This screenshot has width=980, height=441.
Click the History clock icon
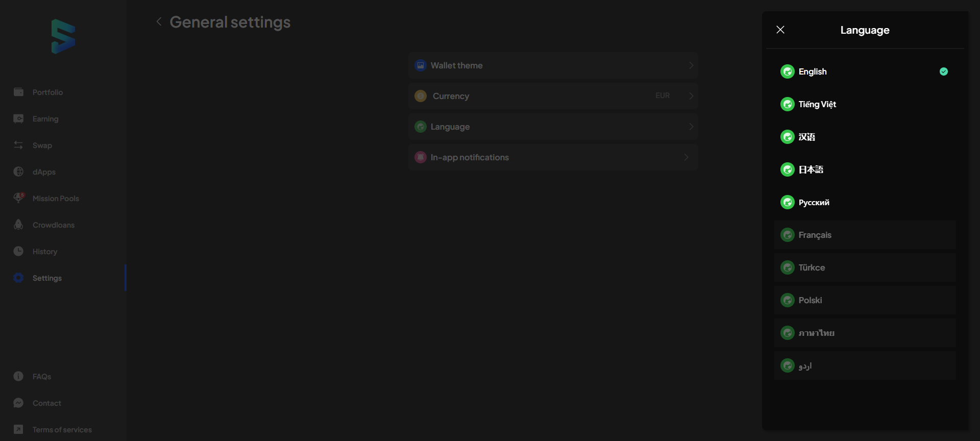click(18, 251)
